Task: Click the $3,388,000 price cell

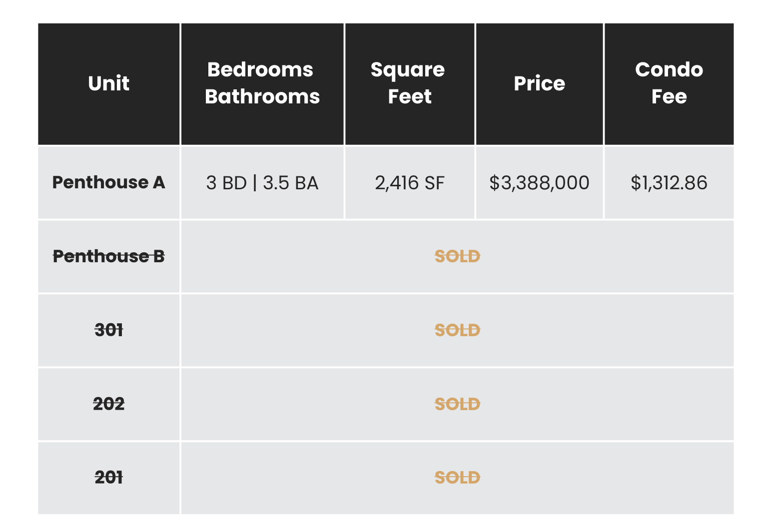Action: tap(539, 183)
